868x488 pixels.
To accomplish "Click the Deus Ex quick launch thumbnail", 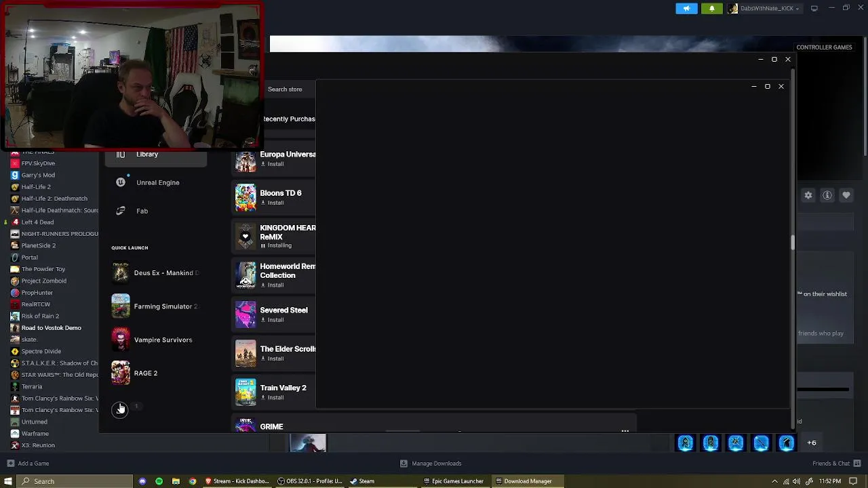I will [x=121, y=272].
